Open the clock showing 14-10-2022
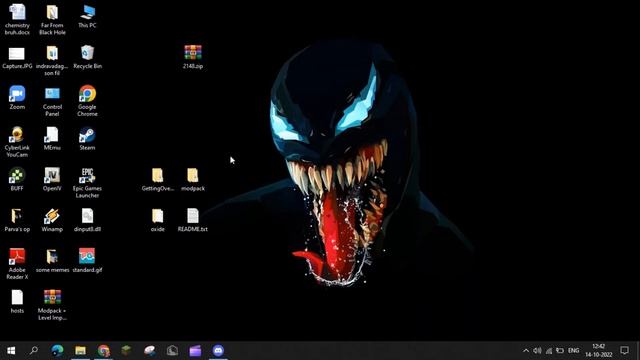Screen dimensions: 640x360 (598, 351)
